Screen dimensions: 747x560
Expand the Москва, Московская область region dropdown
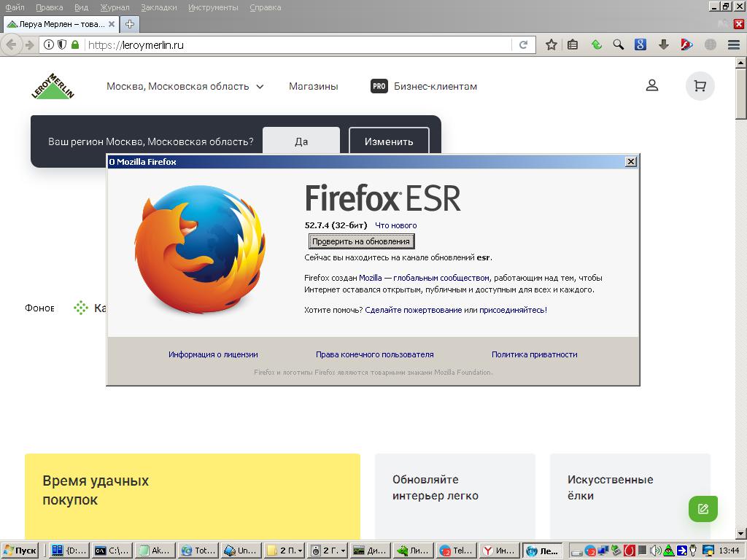tap(185, 86)
